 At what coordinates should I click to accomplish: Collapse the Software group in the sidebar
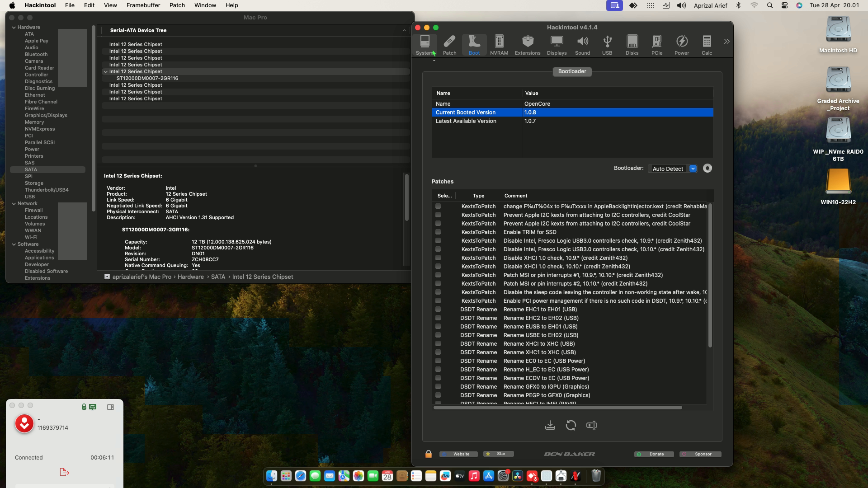click(14, 244)
